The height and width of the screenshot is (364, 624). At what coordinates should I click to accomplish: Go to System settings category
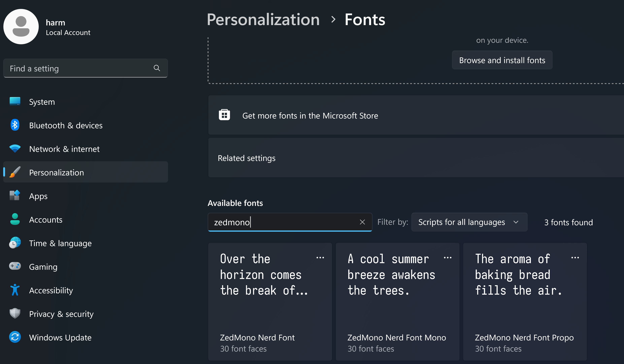coord(42,102)
